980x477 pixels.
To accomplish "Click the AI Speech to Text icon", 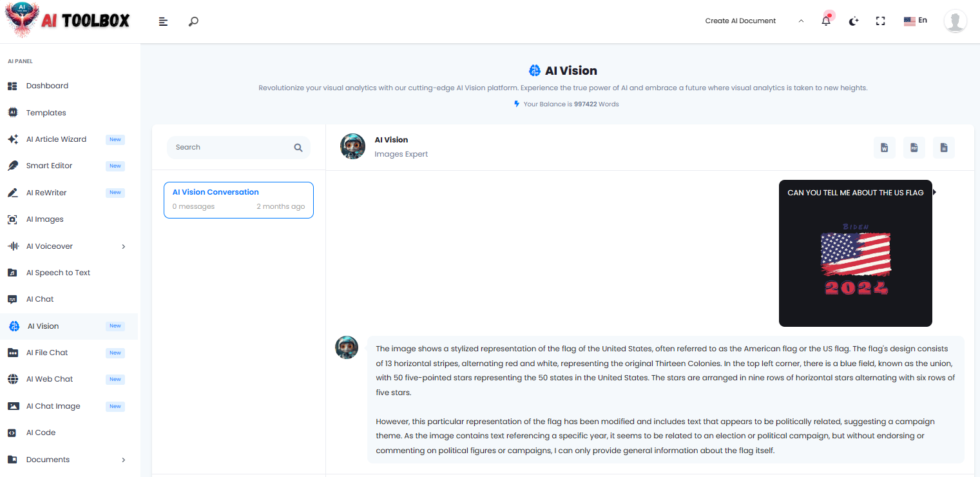I will (x=13, y=273).
